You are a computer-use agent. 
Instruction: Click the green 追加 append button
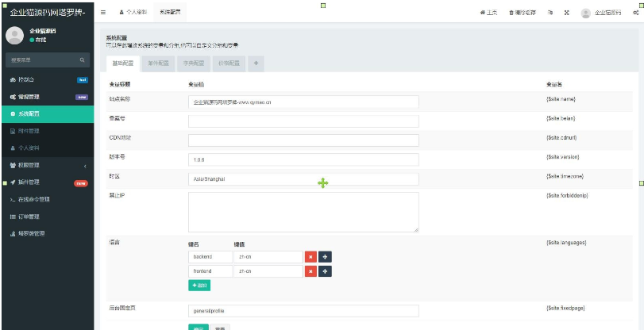(x=199, y=285)
